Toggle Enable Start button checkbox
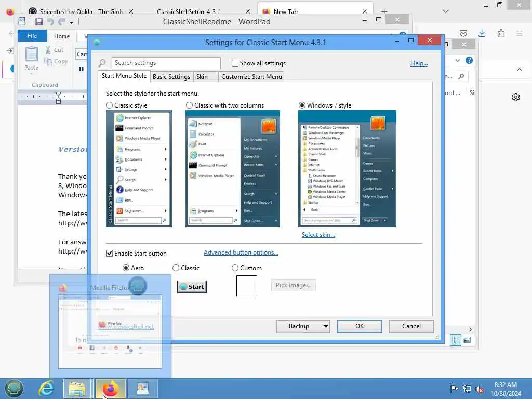Viewport: 532px width, 399px height. [x=109, y=253]
